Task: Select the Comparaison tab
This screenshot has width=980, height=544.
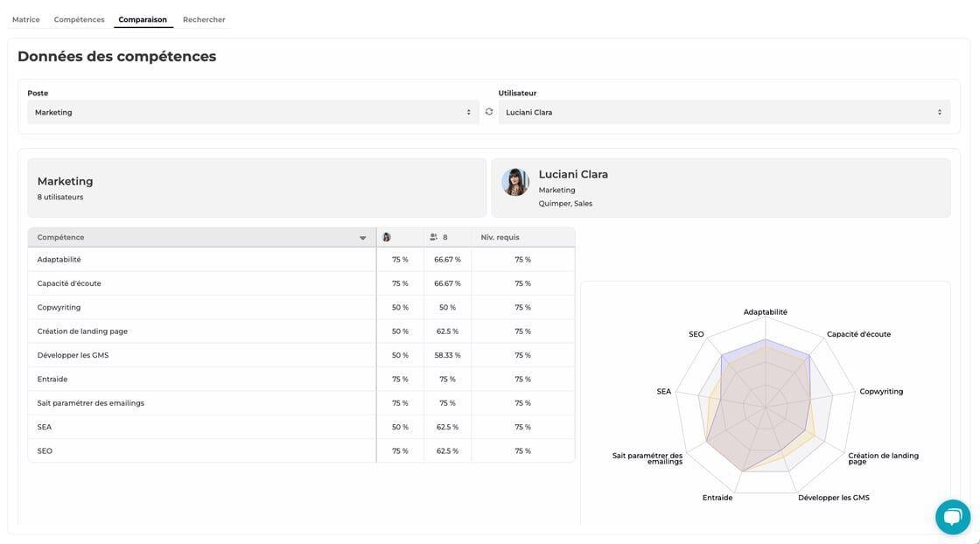Action: [x=143, y=19]
